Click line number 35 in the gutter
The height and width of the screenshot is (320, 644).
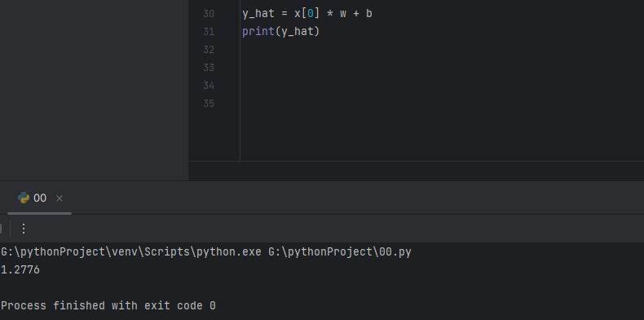click(x=208, y=103)
